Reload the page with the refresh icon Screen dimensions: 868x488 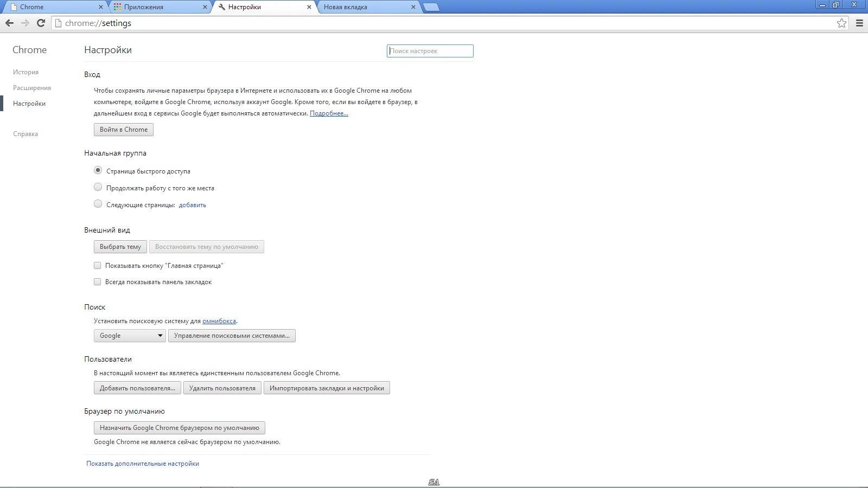coord(41,23)
